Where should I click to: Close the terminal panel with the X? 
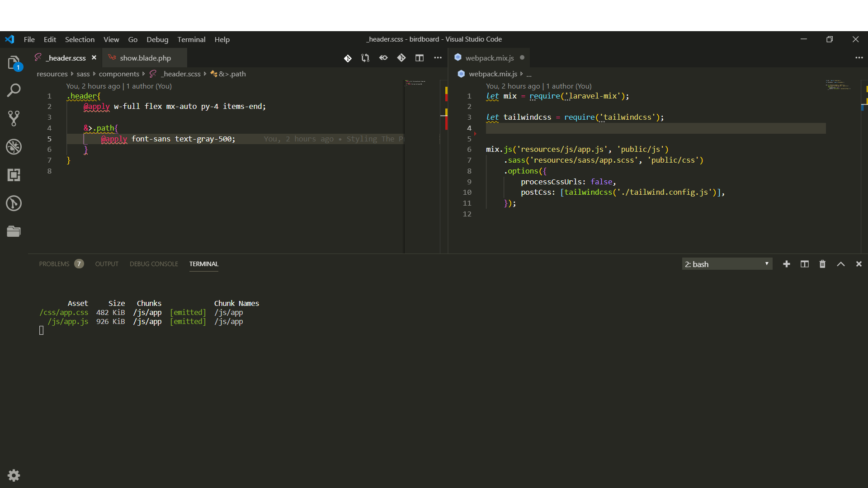859,264
